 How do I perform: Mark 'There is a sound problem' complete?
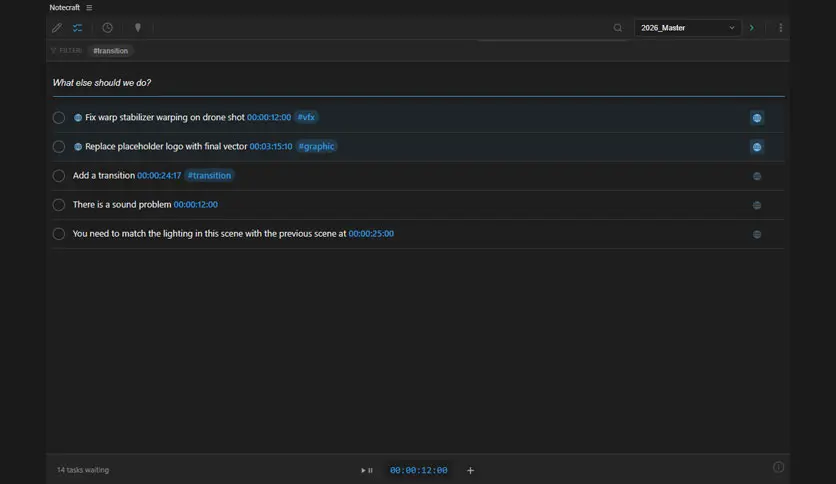59,205
